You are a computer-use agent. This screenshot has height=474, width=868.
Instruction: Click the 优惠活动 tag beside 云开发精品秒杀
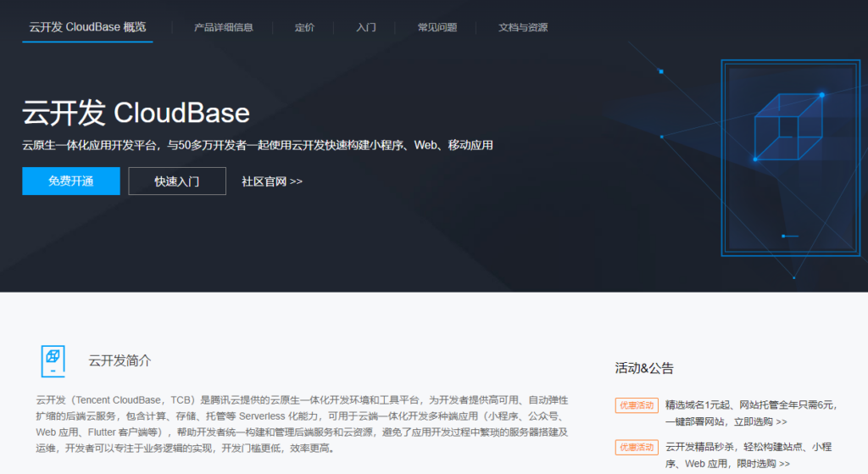[637, 448]
